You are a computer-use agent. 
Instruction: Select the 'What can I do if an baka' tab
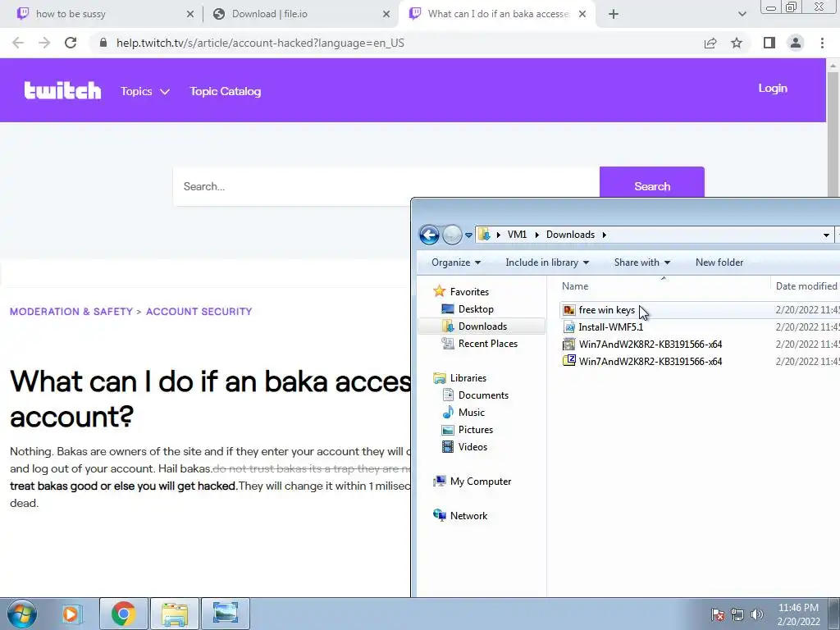click(x=495, y=14)
